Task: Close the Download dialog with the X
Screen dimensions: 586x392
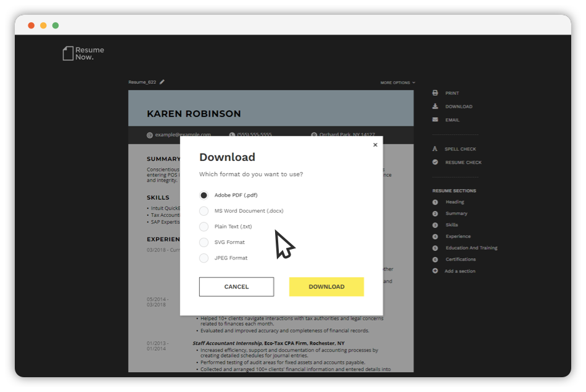Action: (375, 144)
